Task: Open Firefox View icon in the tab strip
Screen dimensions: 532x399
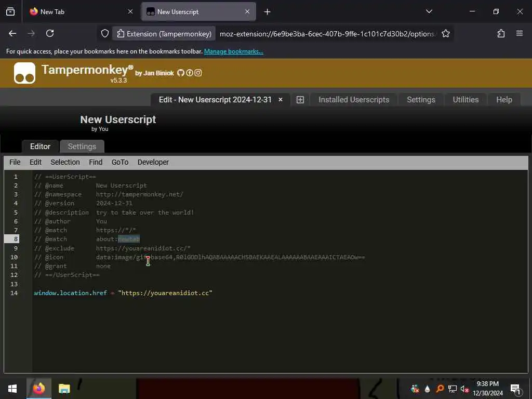Action: click(x=10, y=12)
